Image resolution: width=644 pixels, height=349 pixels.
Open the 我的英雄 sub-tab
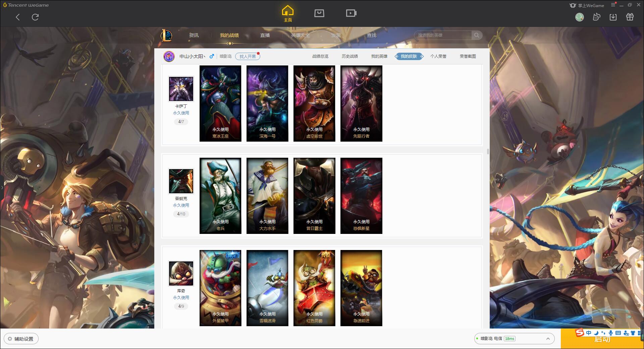379,56
